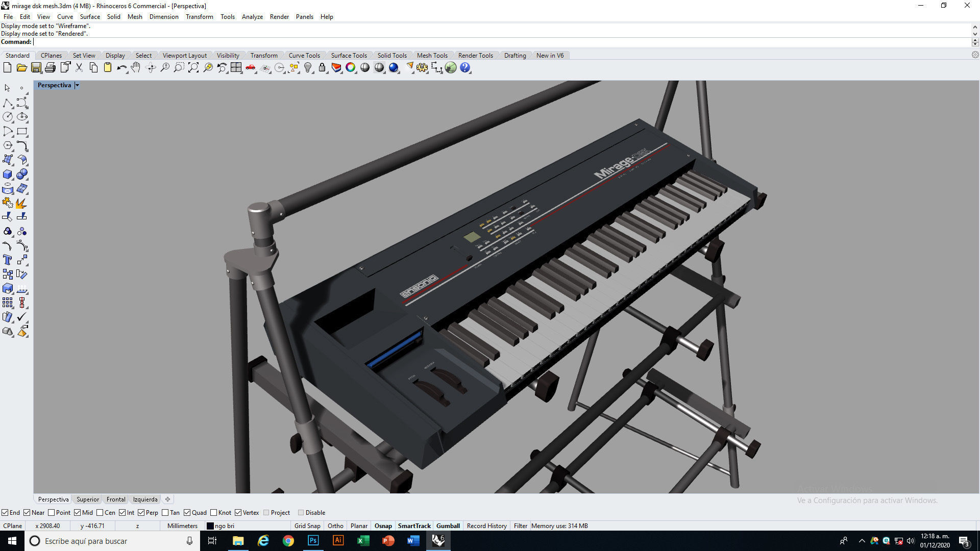Select the Rectangle tool in sidebar
The height and width of the screenshot is (551, 980).
point(22,131)
